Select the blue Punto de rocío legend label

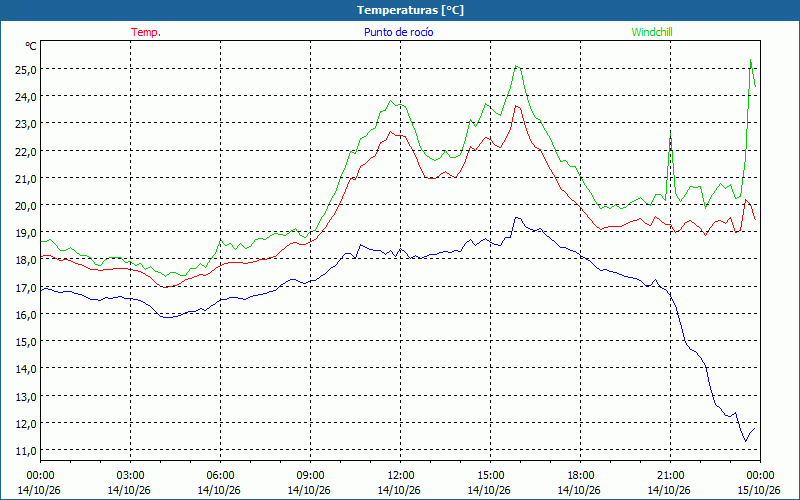coord(398,32)
